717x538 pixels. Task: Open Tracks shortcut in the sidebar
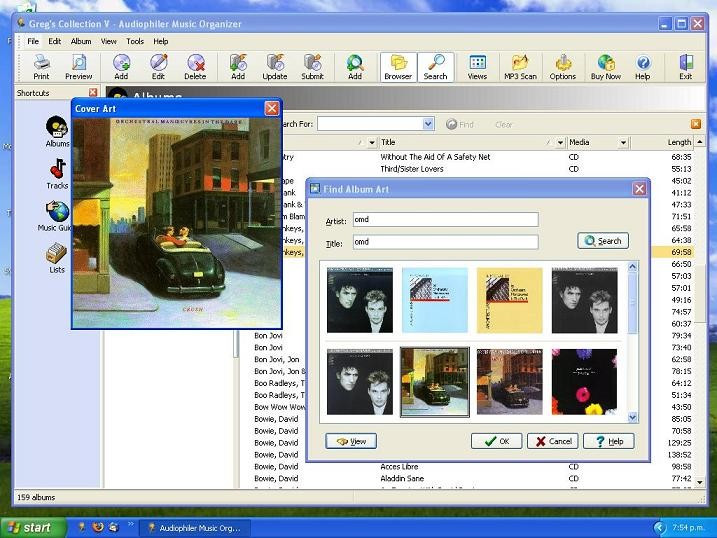[57, 174]
